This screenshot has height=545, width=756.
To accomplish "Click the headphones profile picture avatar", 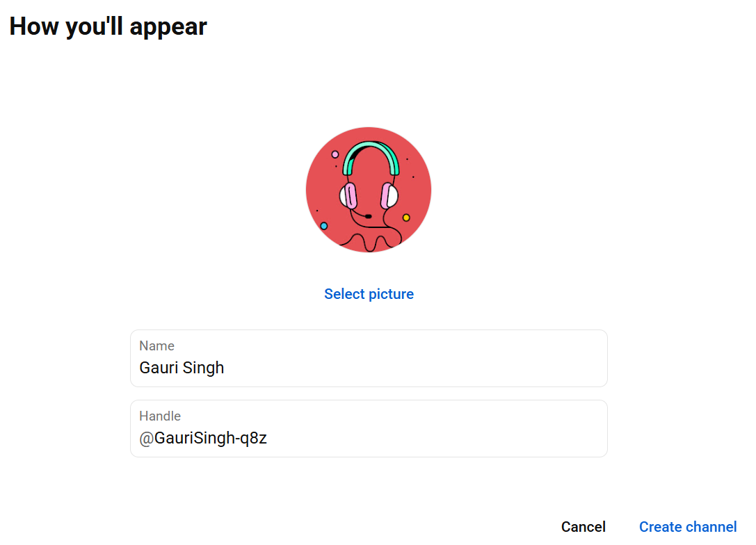I will coord(369,189).
